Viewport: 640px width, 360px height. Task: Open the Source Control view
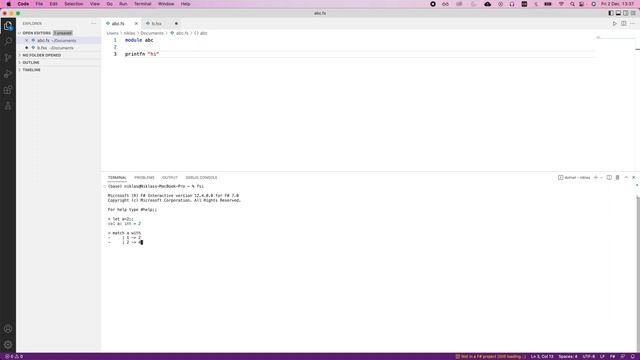pyautogui.click(x=8, y=58)
